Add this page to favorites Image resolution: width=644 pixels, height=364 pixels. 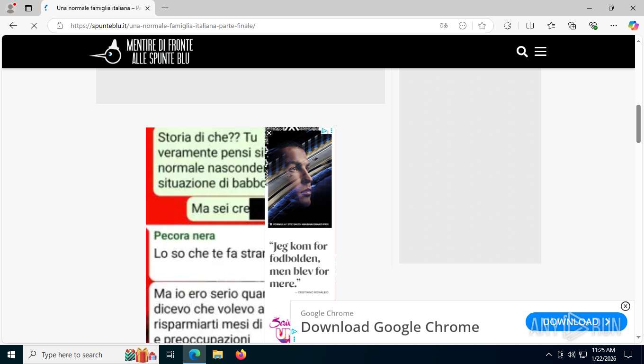click(482, 26)
